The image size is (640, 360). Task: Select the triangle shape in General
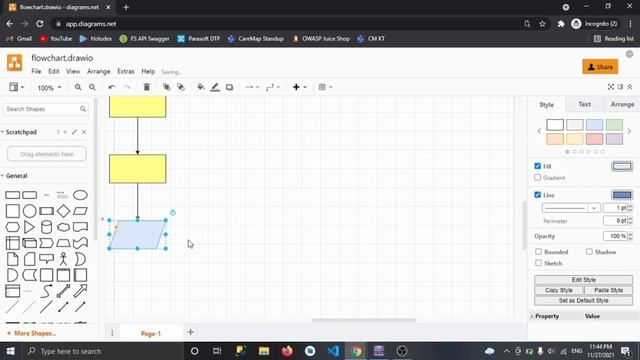[29, 227]
